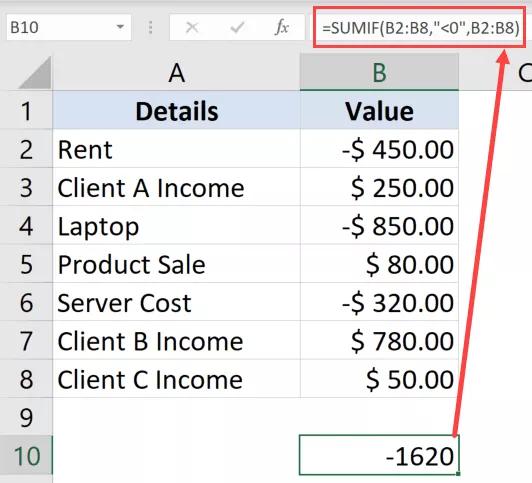Click the $ 50.00 value cell
Screen dimensions: 532x483
pos(379,379)
